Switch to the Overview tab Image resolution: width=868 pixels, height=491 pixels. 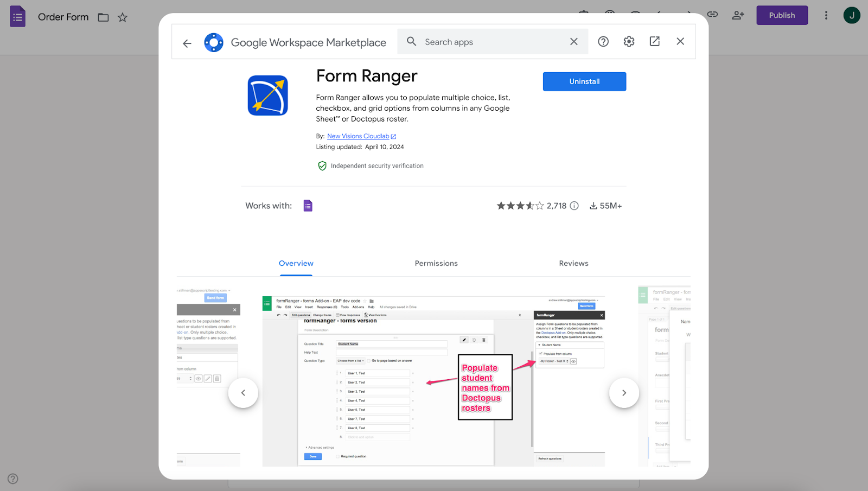(296, 264)
